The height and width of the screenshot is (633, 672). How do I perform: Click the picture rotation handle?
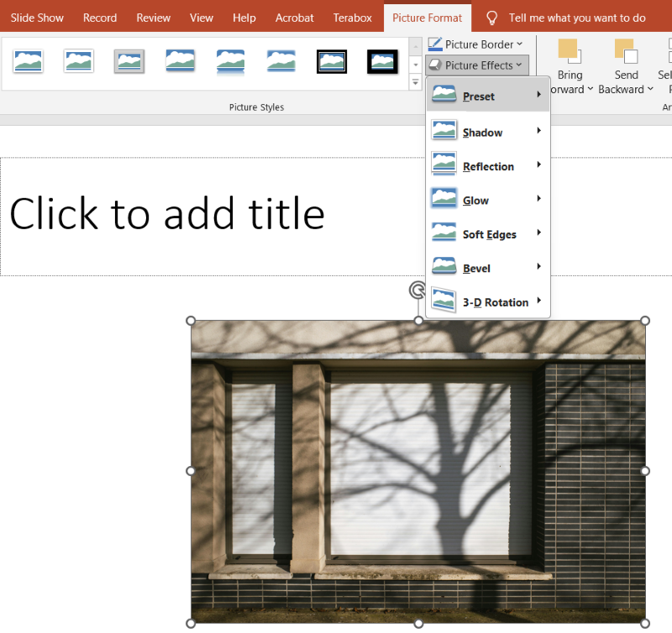[417, 290]
